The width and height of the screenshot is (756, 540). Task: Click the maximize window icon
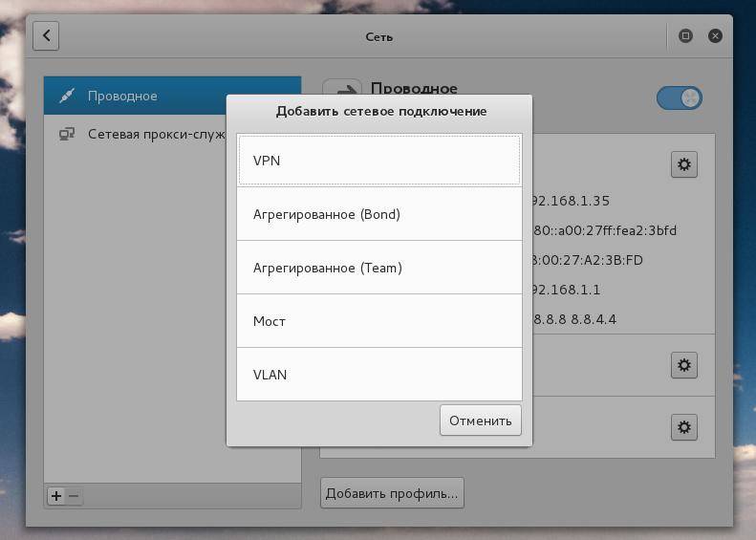pyautogui.click(x=685, y=35)
